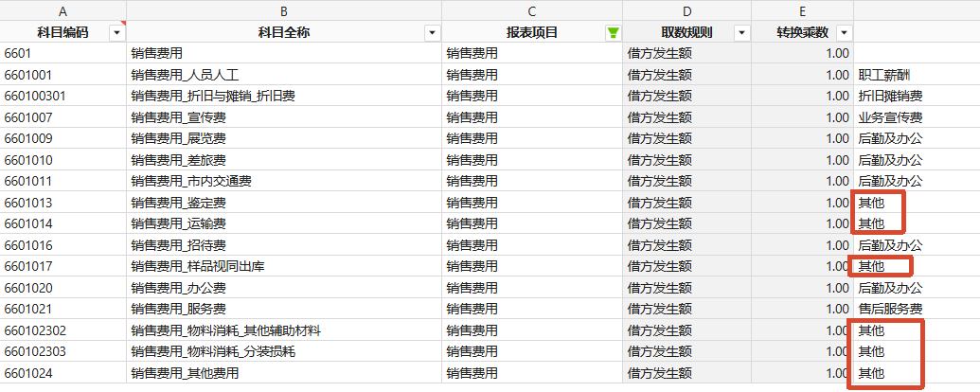Image resolution: width=980 pixels, height=392 pixels.
Task: Select 报表项目 cell in the 办公费 row
Action: click(532, 288)
